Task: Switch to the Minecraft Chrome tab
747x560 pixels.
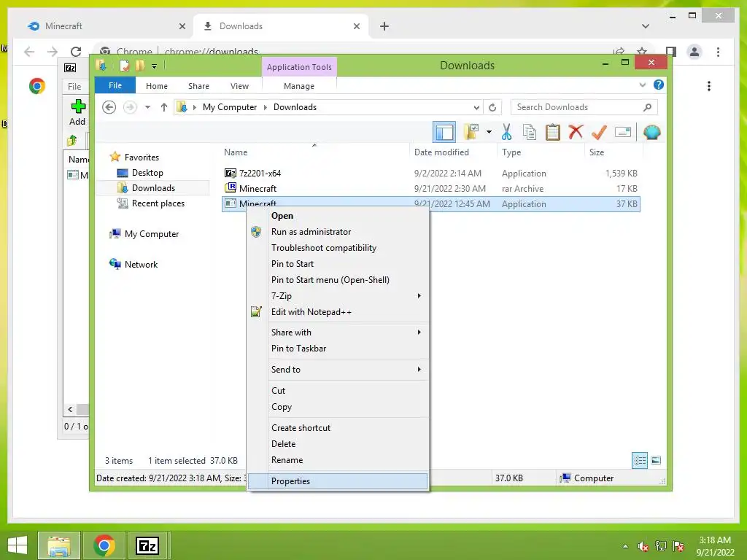Action: [x=105, y=26]
